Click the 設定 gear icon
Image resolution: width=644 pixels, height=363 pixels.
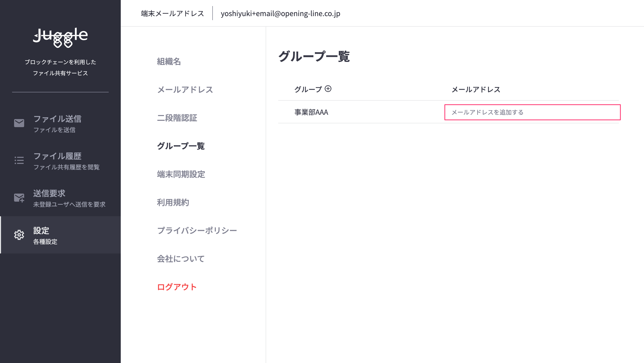[x=19, y=235]
